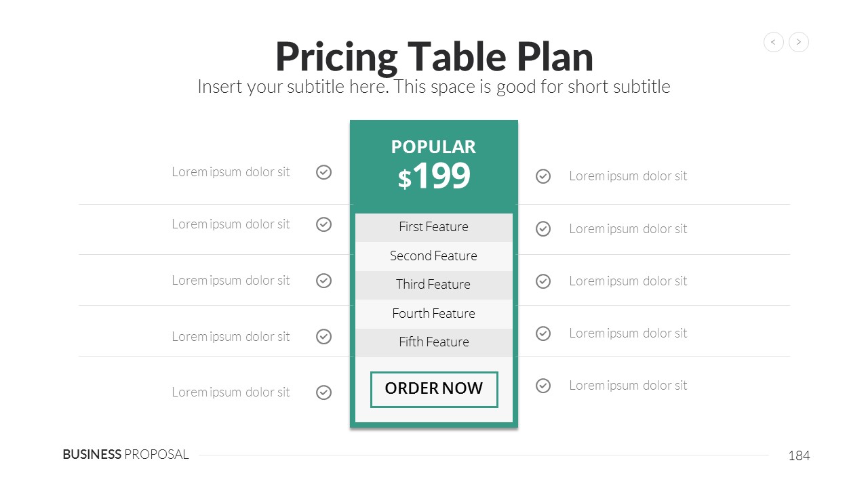868x488 pixels.
Task: Select the Third Feature row
Action: pyautogui.click(x=434, y=285)
